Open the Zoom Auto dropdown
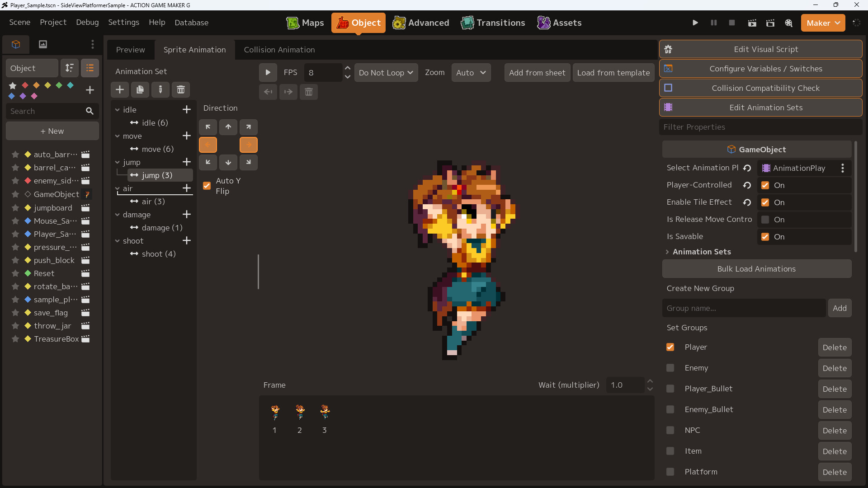The height and width of the screenshot is (488, 868). [x=471, y=72]
